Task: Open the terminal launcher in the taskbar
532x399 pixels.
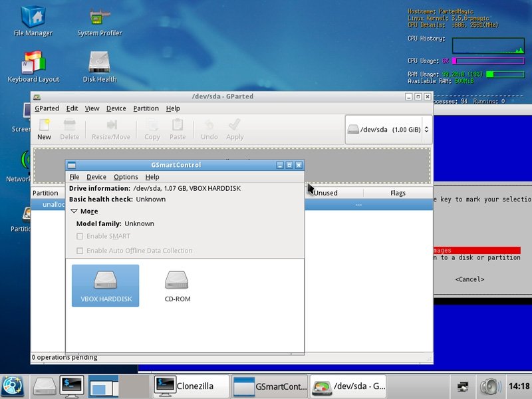Action: [x=72, y=386]
